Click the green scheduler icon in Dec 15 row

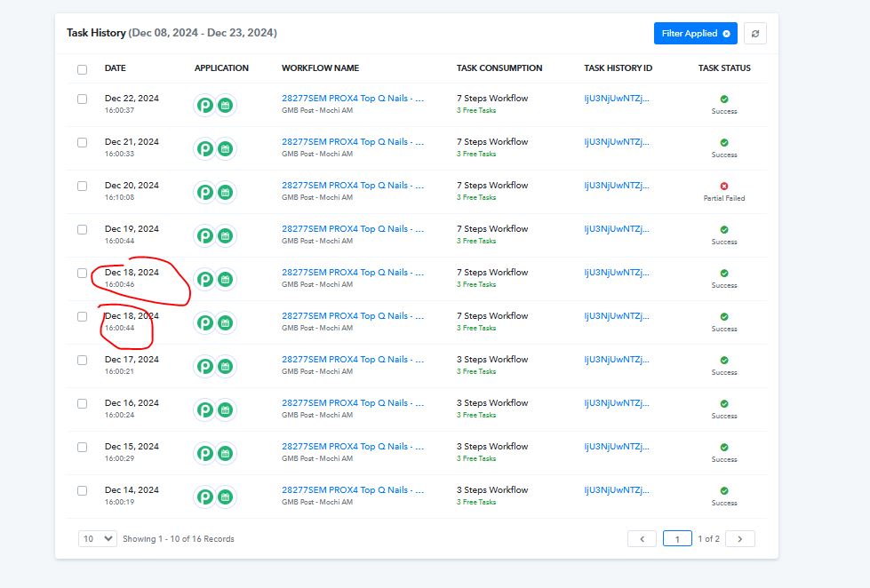(x=225, y=453)
